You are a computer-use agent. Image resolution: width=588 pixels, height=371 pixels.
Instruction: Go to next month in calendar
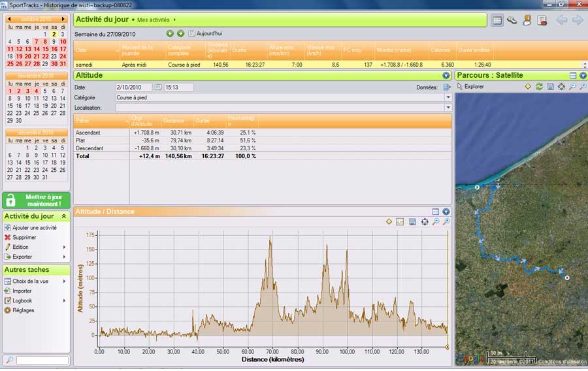click(63, 19)
